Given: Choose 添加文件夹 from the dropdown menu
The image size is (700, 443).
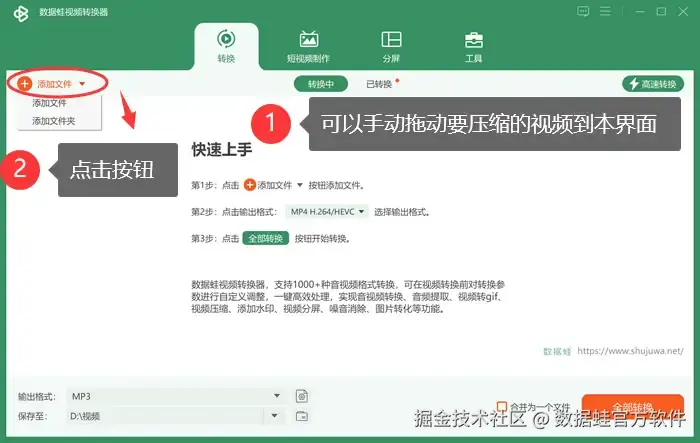Looking at the screenshot, I should click(54, 121).
